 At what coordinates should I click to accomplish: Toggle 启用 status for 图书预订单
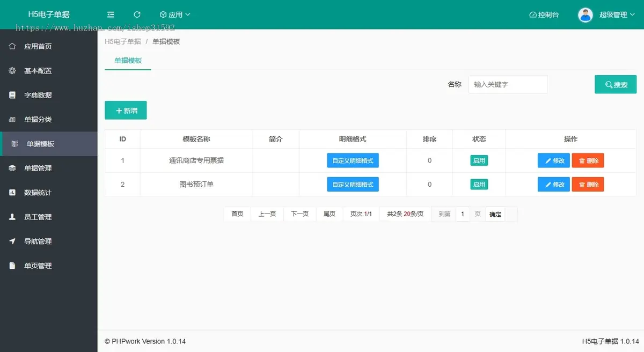479,185
